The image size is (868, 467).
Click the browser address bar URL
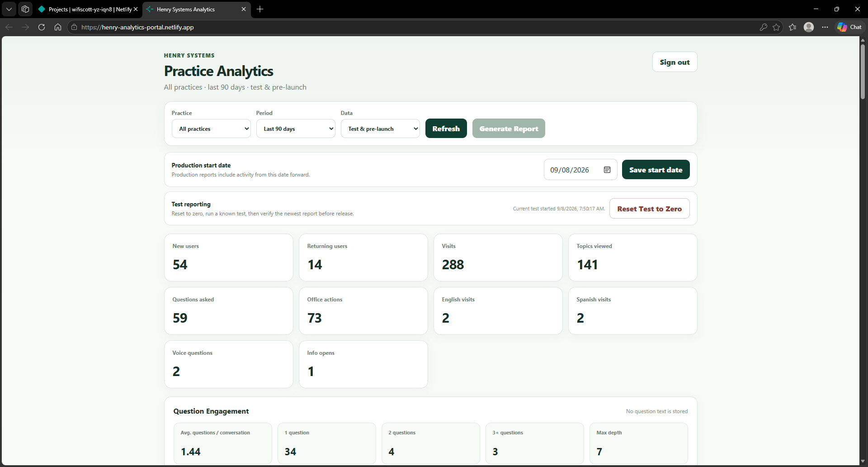click(x=137, y=27)
